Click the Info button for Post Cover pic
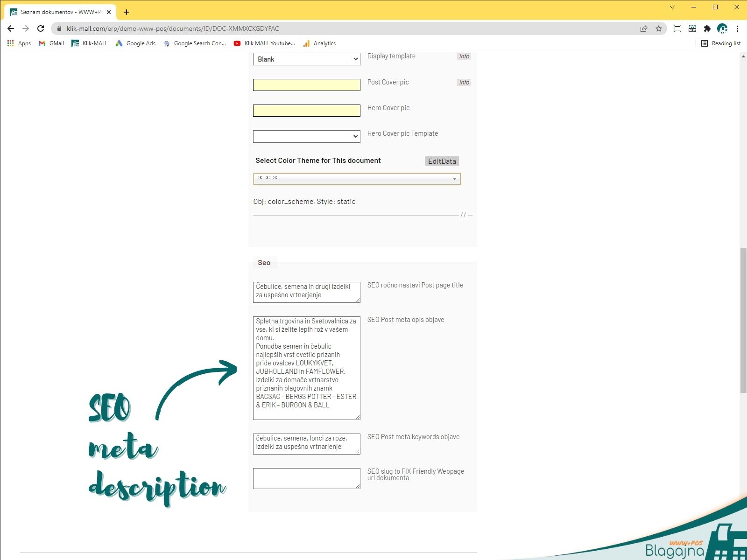Viewport: 747px width, 560px height. click(x=464, y=82)
